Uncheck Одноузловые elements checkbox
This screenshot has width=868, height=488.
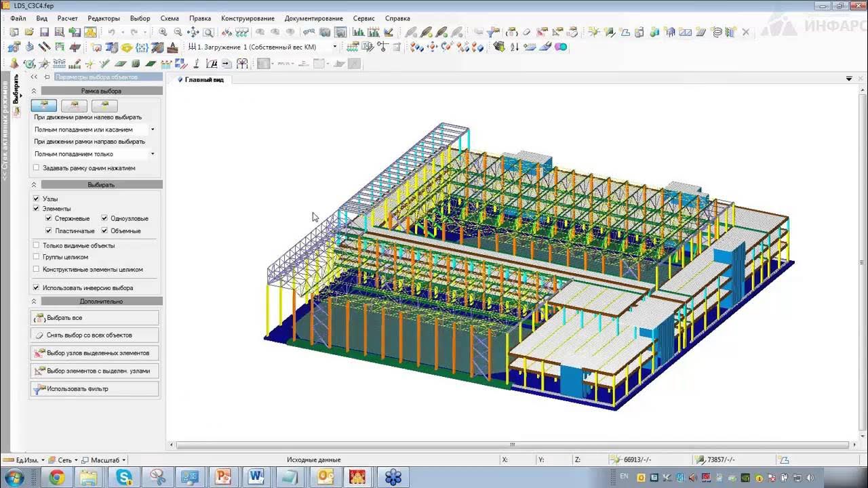coord(104,218)
